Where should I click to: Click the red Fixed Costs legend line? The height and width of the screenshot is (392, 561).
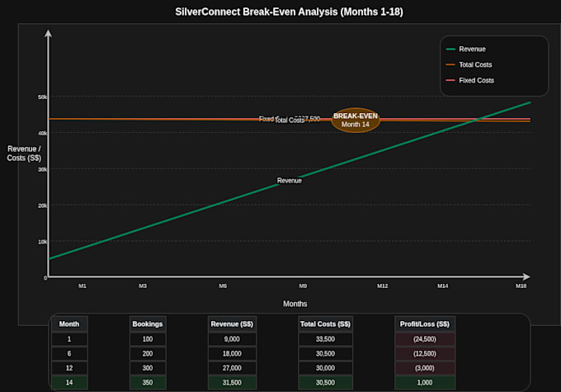(x=450, y=81)
